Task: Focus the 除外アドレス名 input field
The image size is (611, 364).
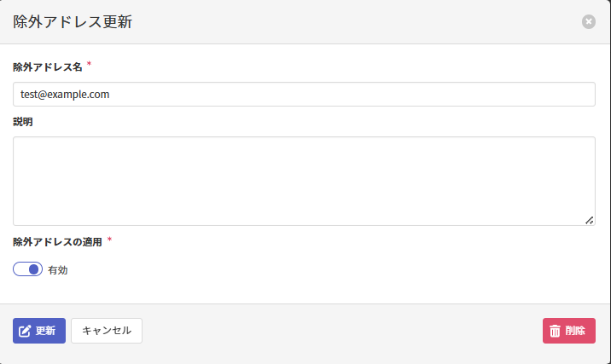Action: coord(341,95)
